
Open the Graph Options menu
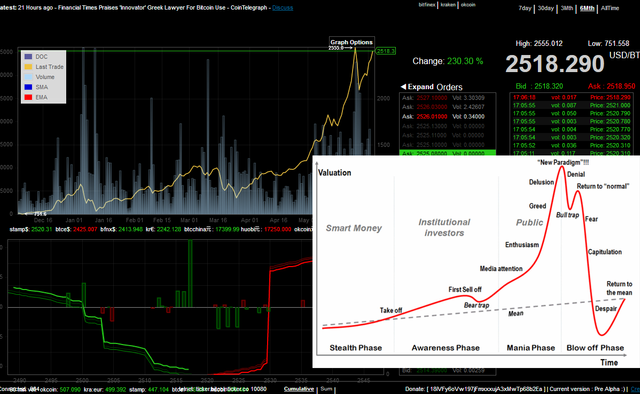click(x=351, y=42)
